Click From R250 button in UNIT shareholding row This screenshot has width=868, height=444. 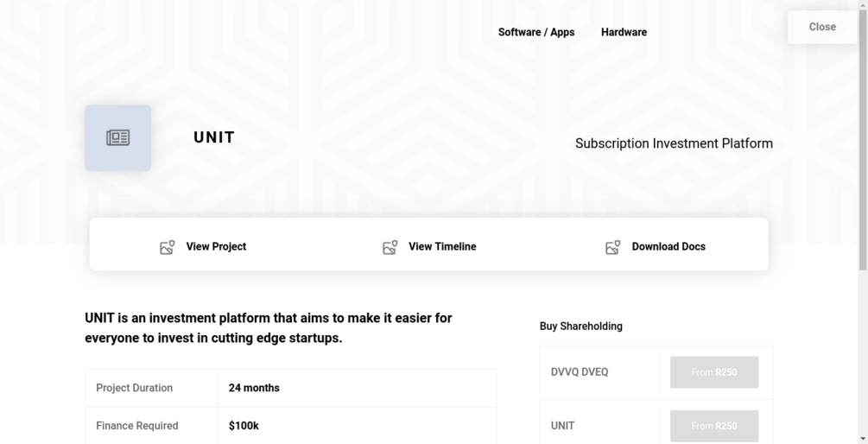[714, 426]
